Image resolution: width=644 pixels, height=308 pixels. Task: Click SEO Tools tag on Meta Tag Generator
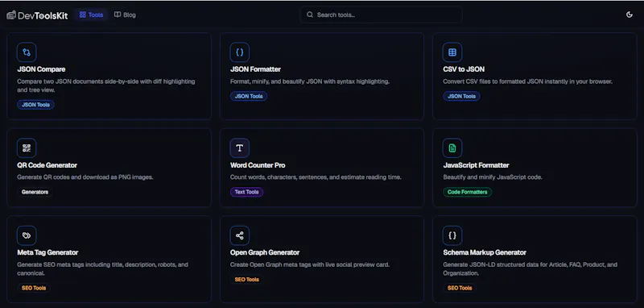(34, 289)
